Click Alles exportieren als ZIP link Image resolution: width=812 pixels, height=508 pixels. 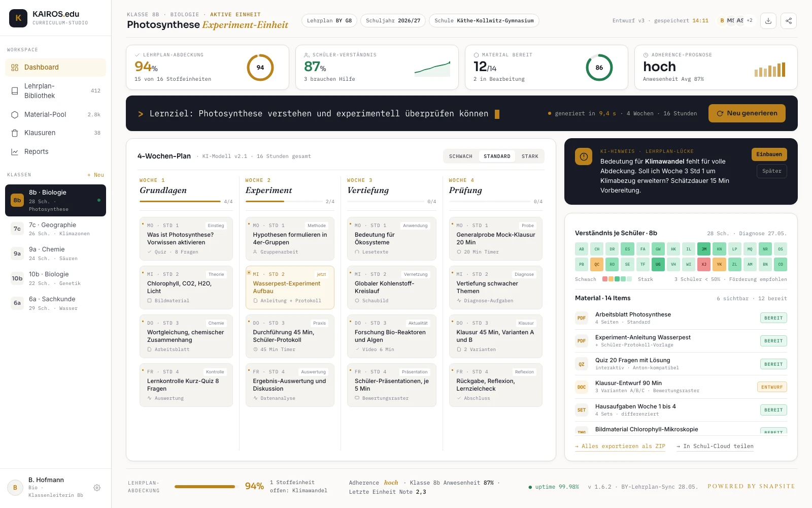click(620, 447)
